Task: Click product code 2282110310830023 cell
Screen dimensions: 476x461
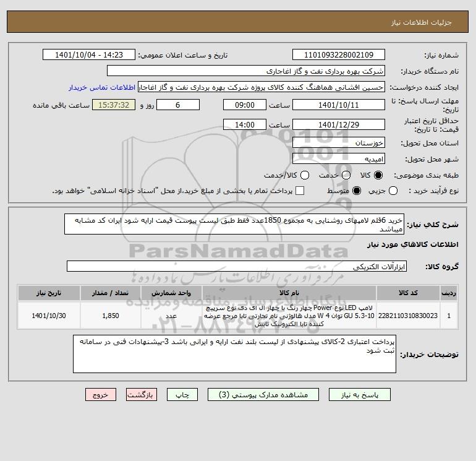Action: (408, 316)
